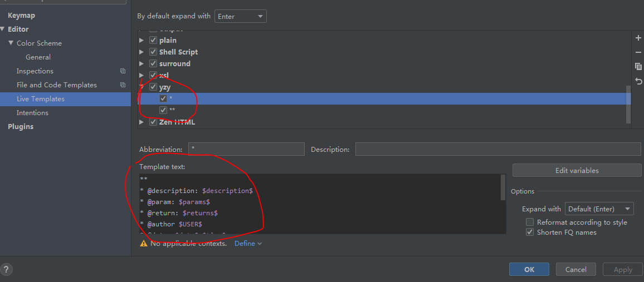The image size is (644, 282).
Task: Click the $USER$ variable in template text
Action: click(x=190, y=224)
